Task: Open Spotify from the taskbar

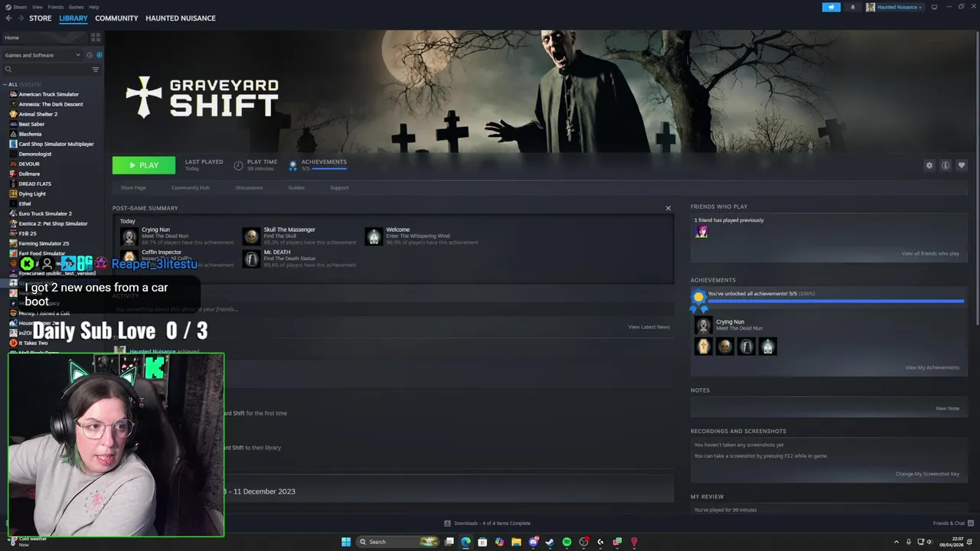Action: tap(567, 542)
